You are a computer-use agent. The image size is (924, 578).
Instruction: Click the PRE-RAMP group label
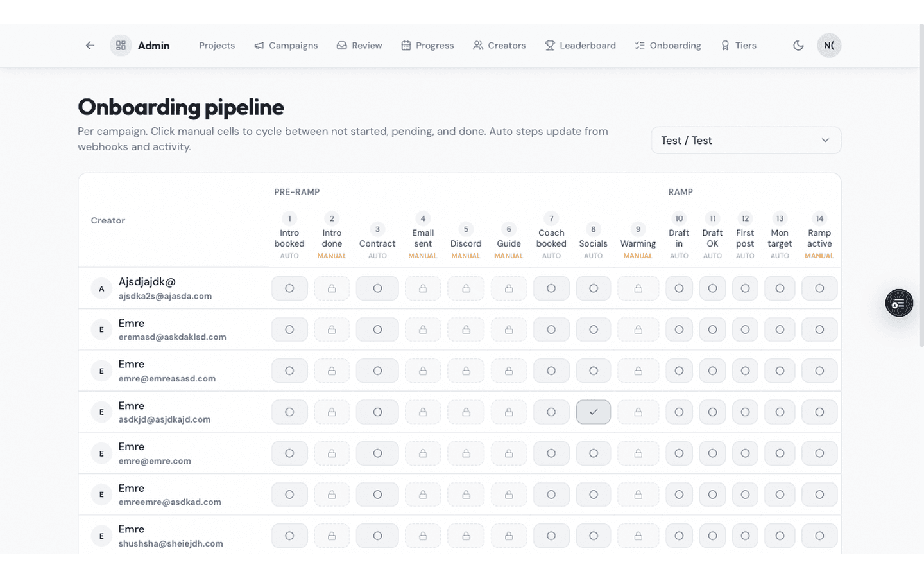[297, 192]
